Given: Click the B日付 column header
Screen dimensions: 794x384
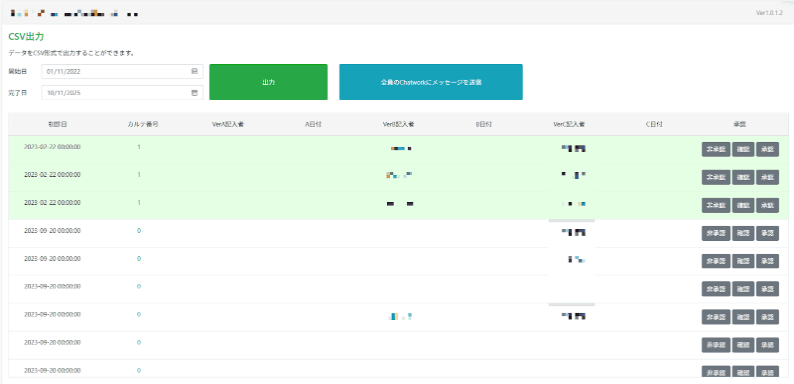Looking at the screenshot, I should [484, 124].
